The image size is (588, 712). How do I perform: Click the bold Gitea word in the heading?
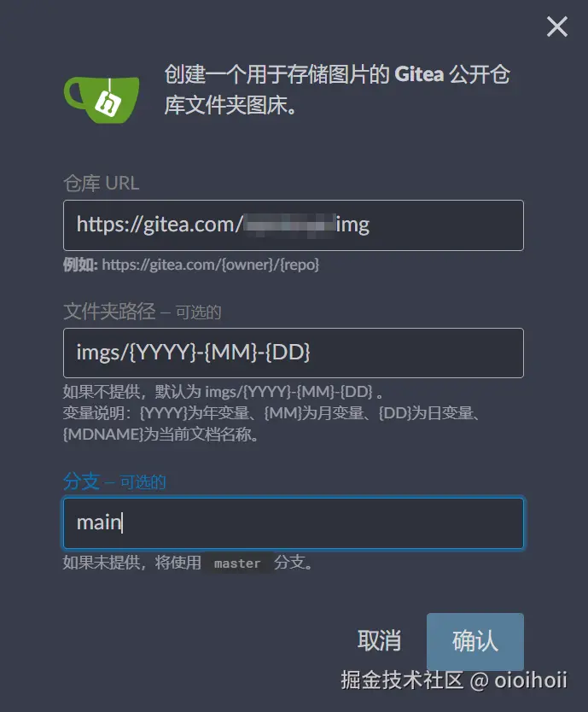419,74
